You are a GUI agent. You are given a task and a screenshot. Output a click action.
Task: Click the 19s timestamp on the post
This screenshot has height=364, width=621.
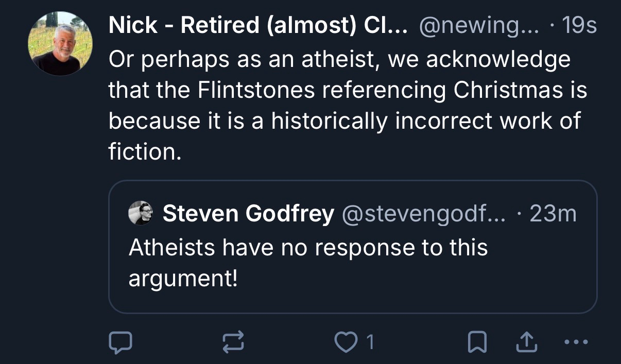point(580,26)
